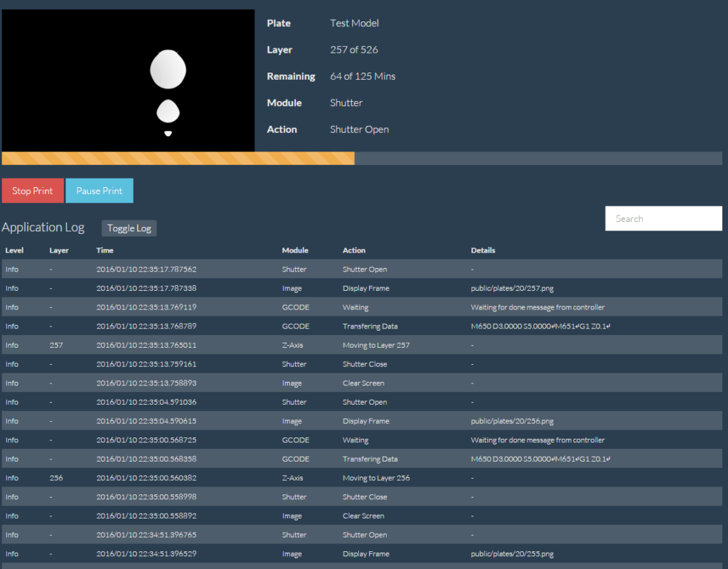This screenshot has width=728, height=569.
Task: Click the orange print progress bar
Action: [178, 159]
